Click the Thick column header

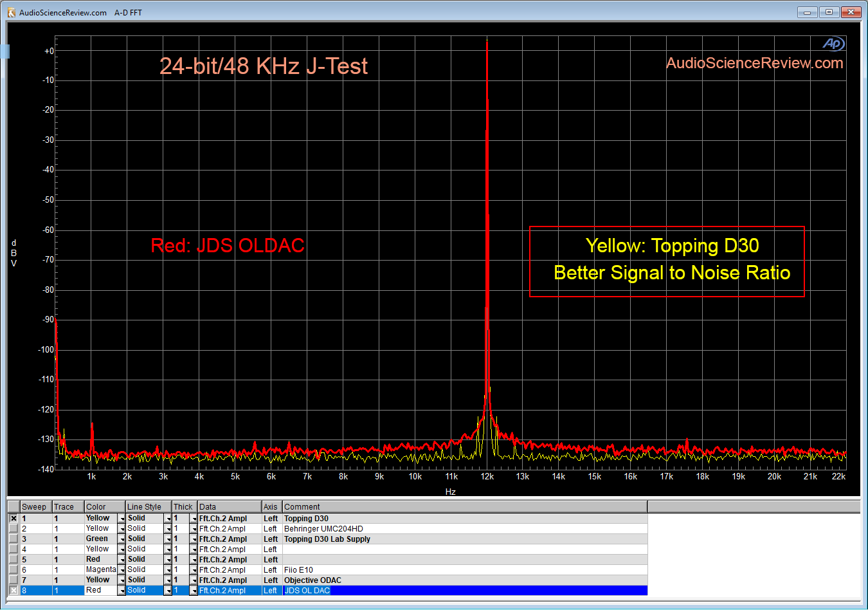[185, 507]
